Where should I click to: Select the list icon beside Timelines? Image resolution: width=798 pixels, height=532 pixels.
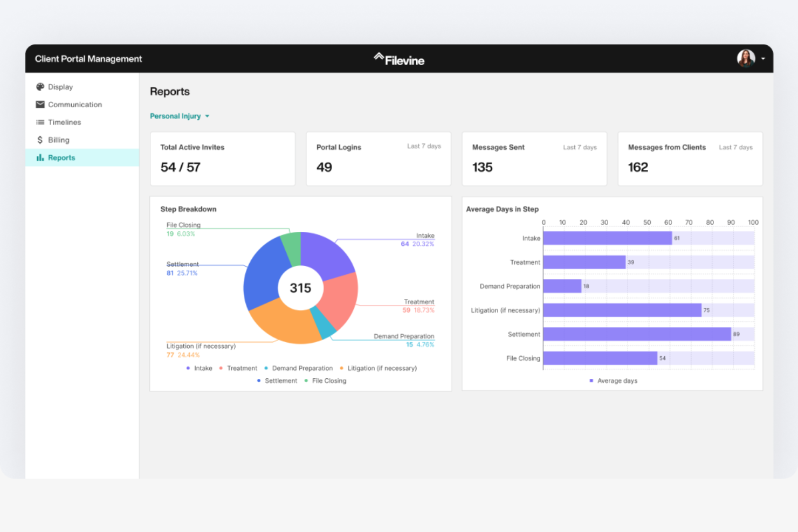click(x=40, y=122)
